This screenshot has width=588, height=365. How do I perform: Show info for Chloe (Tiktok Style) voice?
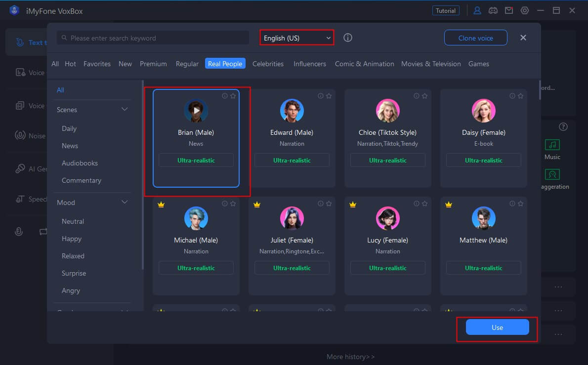coord(416,96)
